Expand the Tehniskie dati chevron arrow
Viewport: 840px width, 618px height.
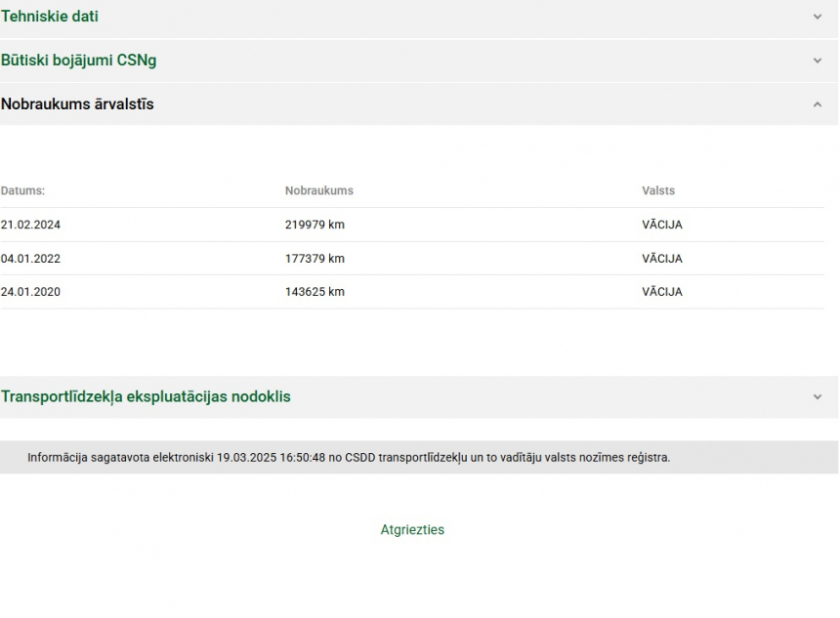817,17
